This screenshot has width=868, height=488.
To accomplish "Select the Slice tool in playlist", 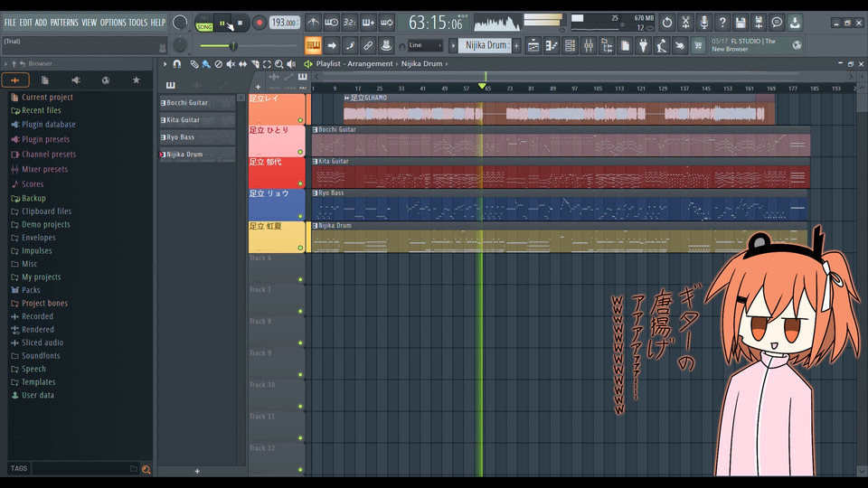I will coord(255,64).
